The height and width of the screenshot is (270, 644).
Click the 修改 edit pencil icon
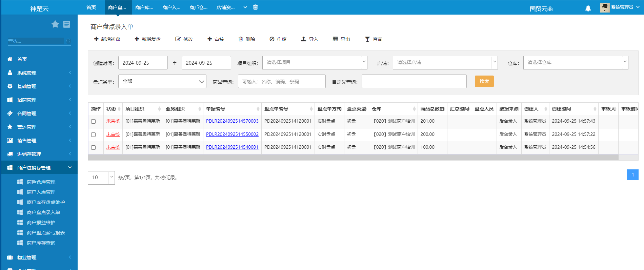click(178, 39)
